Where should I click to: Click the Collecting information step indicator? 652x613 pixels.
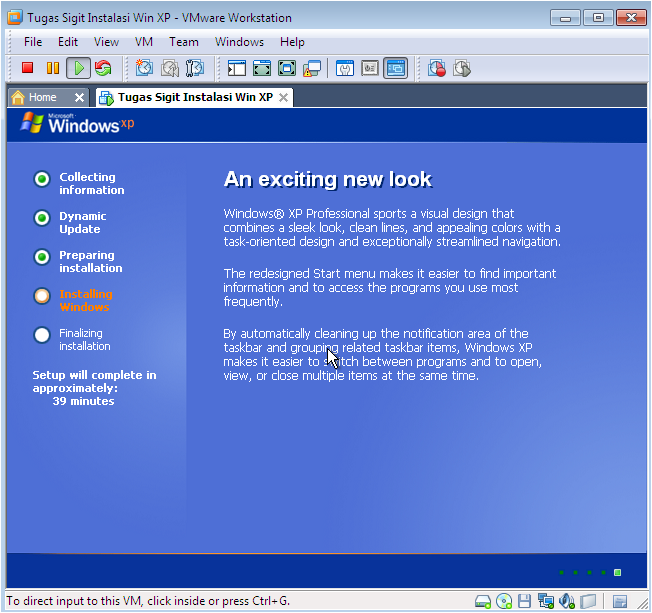tap(42, 179)
